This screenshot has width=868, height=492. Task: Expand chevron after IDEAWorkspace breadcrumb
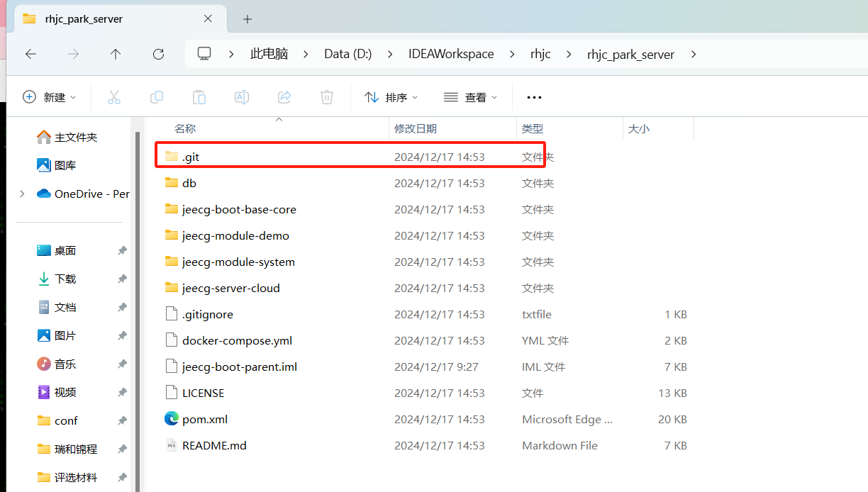tap(511, 54)
